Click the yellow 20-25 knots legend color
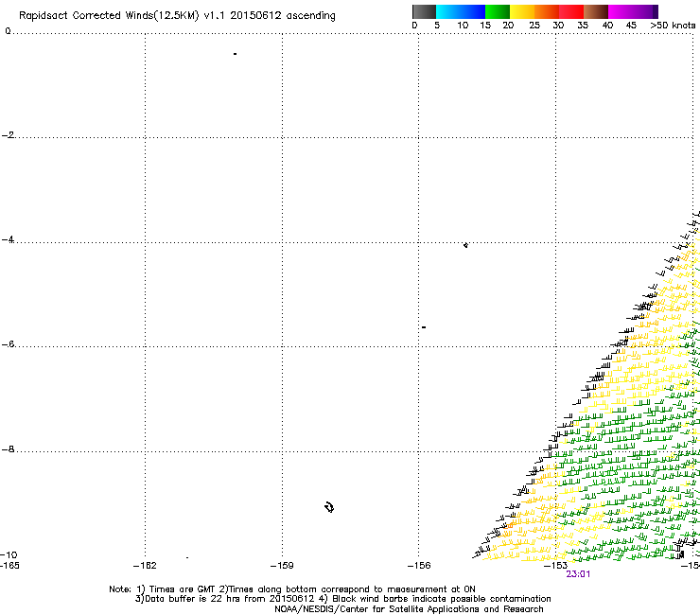Viewport: 700px width, 615px height. point(522,11)
